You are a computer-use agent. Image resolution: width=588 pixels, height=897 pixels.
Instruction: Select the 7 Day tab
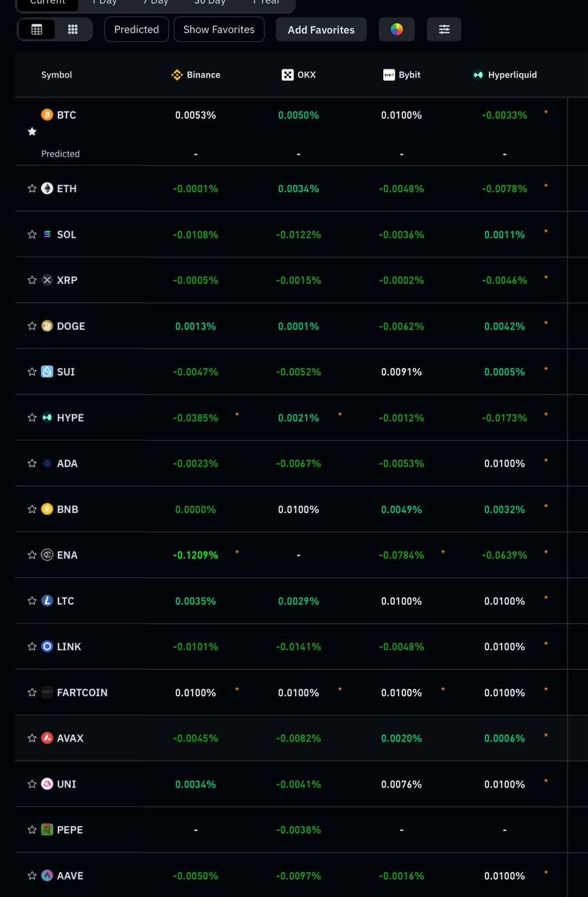[x=156, y=2]
